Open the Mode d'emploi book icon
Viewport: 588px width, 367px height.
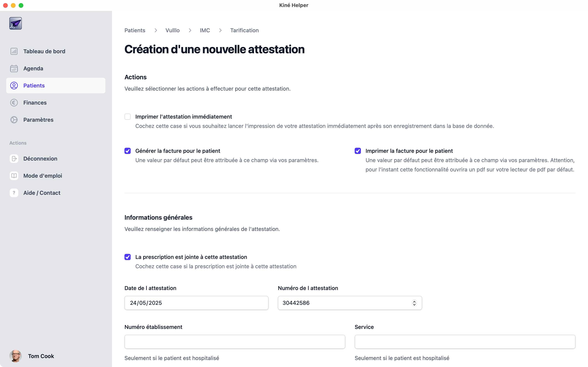point(14,176)
